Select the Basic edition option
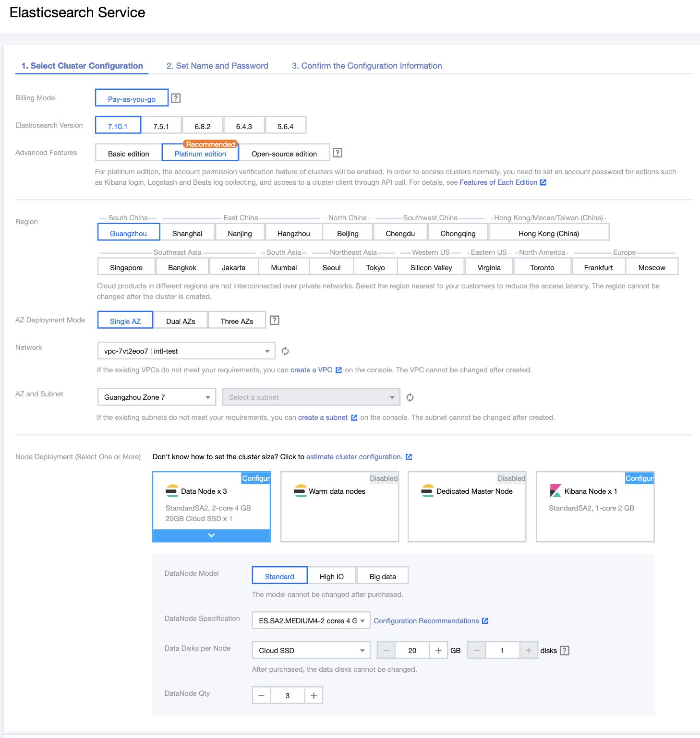This screenshot has height=738, width=700. coord(129,153)
